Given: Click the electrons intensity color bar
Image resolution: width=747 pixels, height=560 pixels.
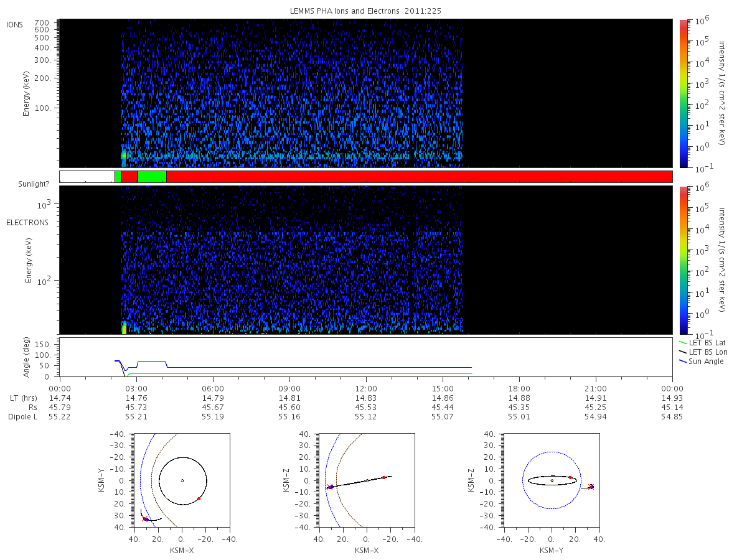Looking at the screenshot, I should tap(684, 260).
